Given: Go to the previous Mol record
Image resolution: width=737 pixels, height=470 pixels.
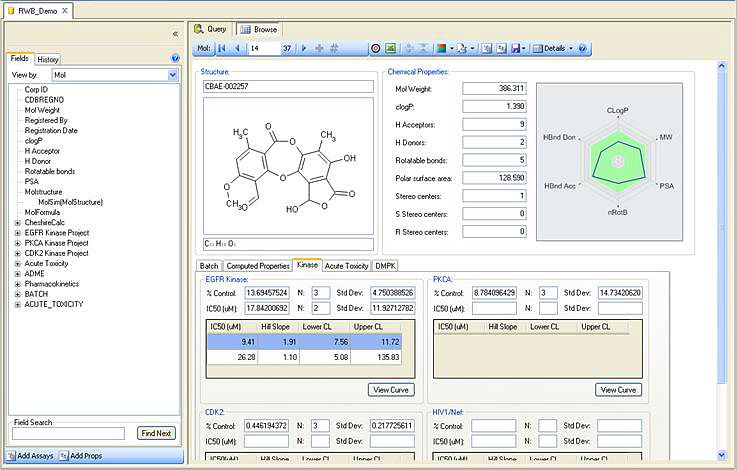Looking at the screenshot, I should point(236,48).
